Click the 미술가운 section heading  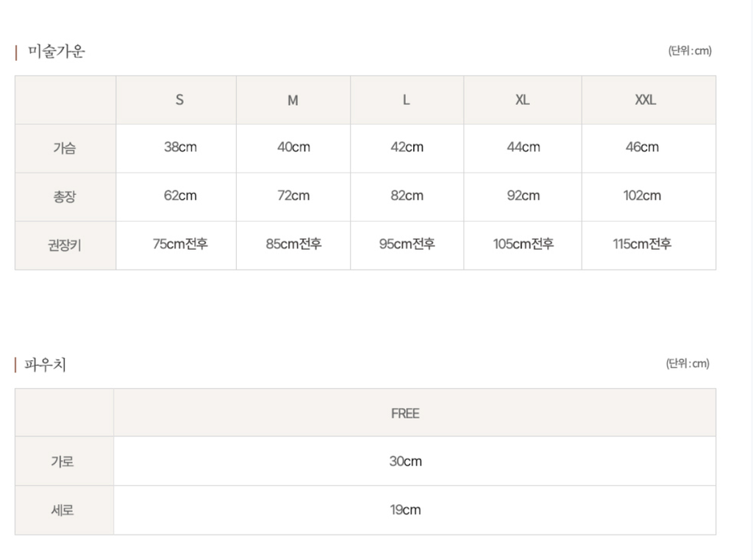56,51
